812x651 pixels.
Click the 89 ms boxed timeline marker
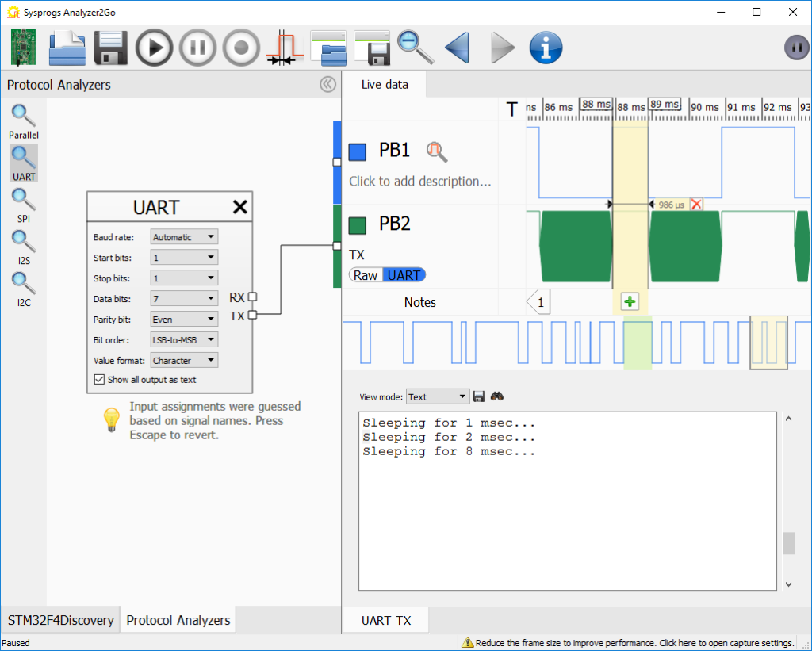pyautogui.click(x=665, y=104)
